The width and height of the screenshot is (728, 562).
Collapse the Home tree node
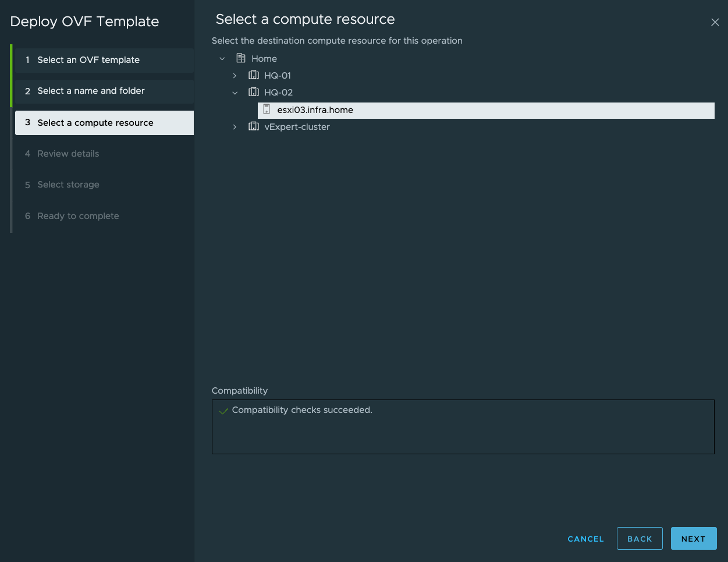222,58
